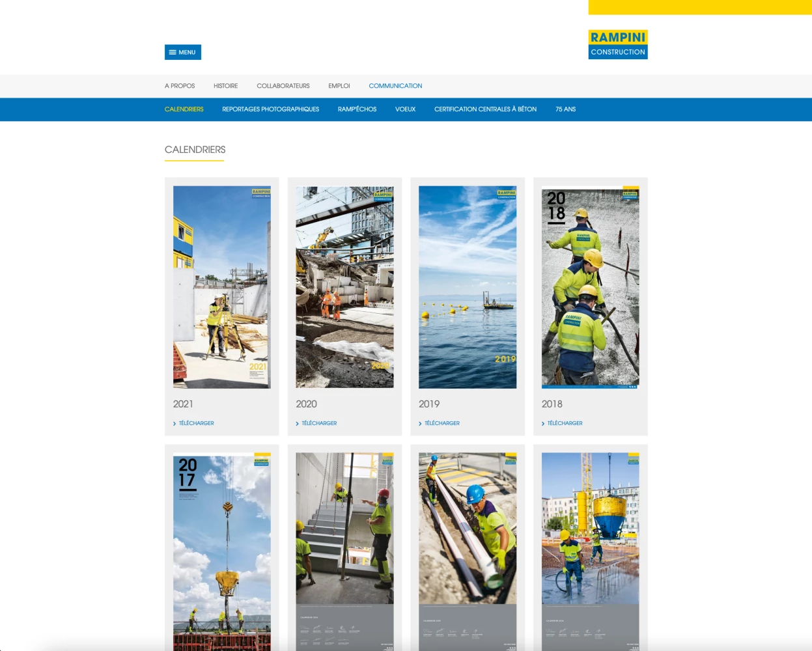Go to the 75 Ans tab
This screenshot has width=812, height=651.
(565, 109)
